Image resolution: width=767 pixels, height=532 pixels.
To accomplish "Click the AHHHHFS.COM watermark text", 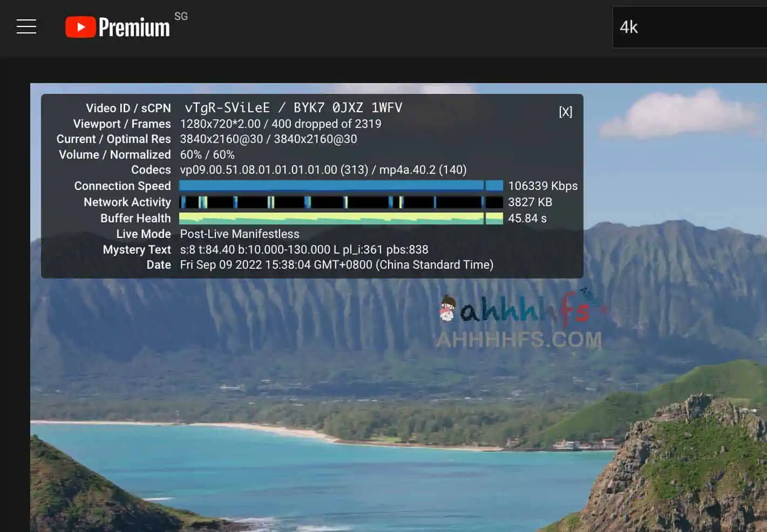I will [518, 340].
